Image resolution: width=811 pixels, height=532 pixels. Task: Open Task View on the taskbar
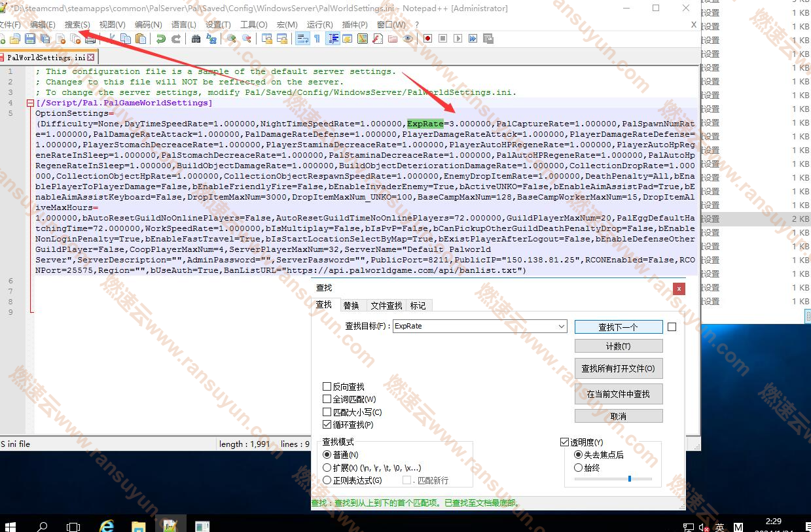73,526
